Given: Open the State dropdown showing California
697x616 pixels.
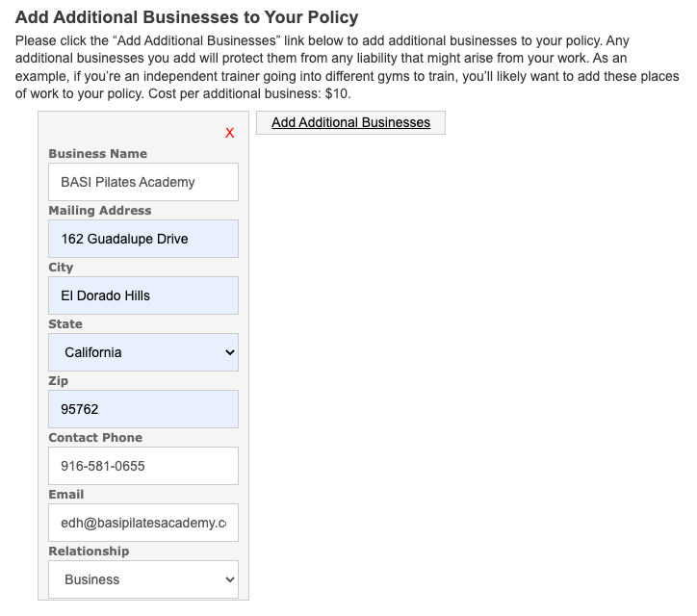Looking at the screenshot, I should 143,352.
